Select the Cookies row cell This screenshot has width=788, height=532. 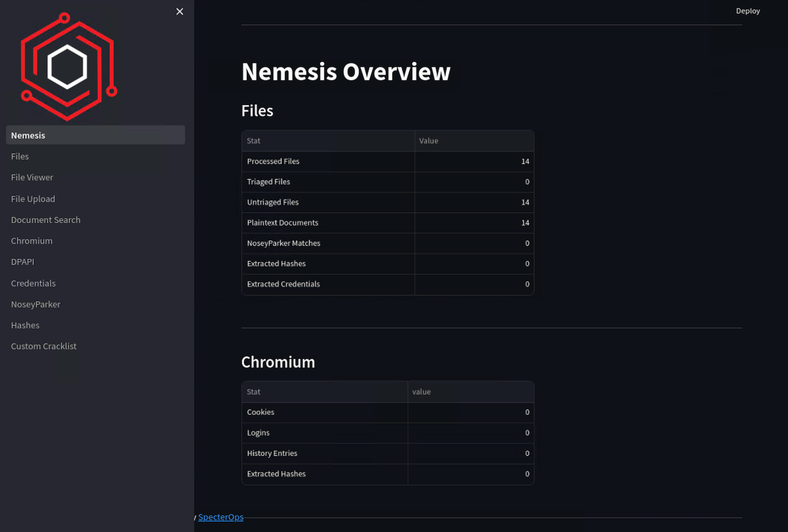(325, 412)
